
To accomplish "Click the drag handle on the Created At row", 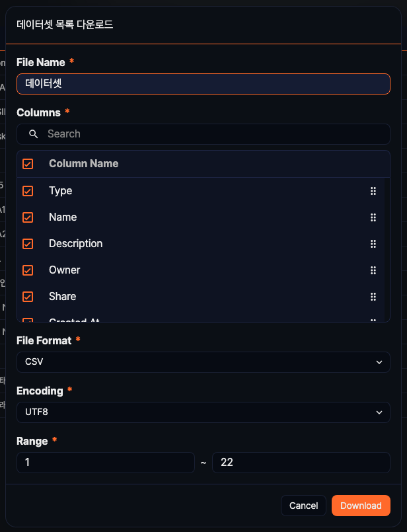I will 373,319.
